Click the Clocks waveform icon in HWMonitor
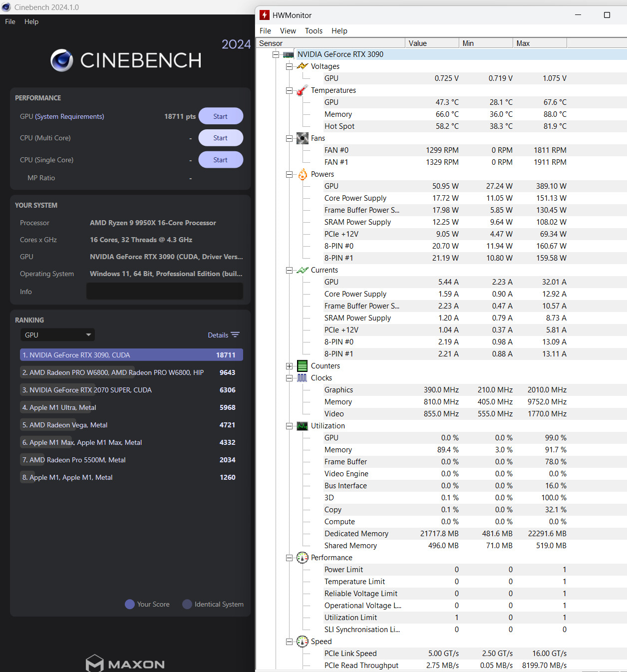This screenshot has width=627, height=672. click(302, 378)
